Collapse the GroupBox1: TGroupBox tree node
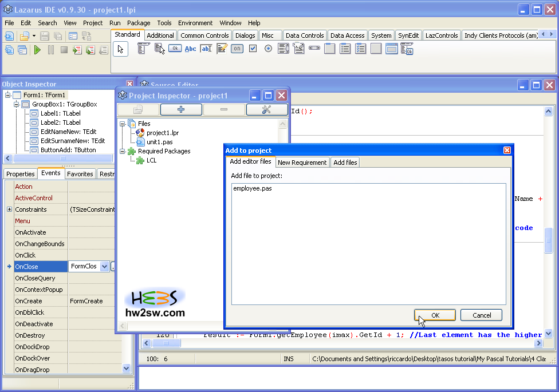Screen dimensions: 559x392 tap(17, 104)
